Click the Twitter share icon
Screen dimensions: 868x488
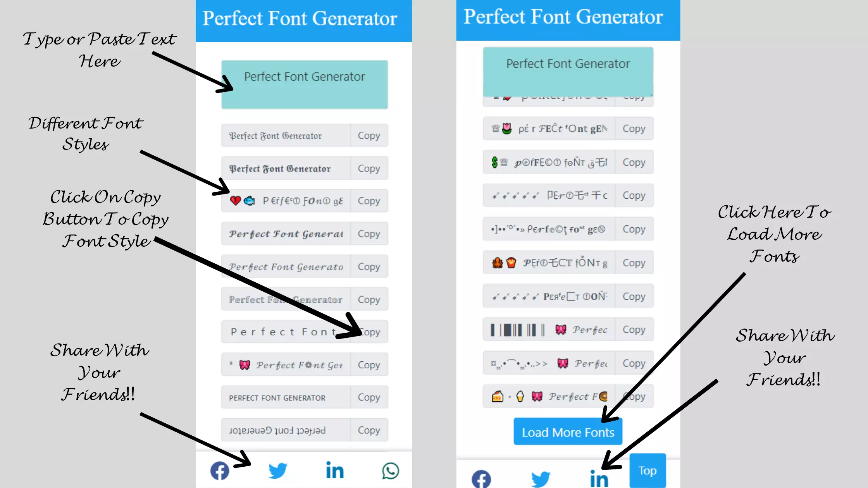click(277, 471)
